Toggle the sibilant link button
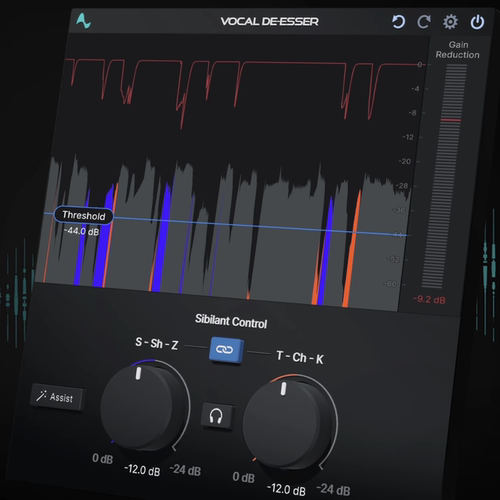This screenshot has height=500, width=500. click(x=227, y=350)
